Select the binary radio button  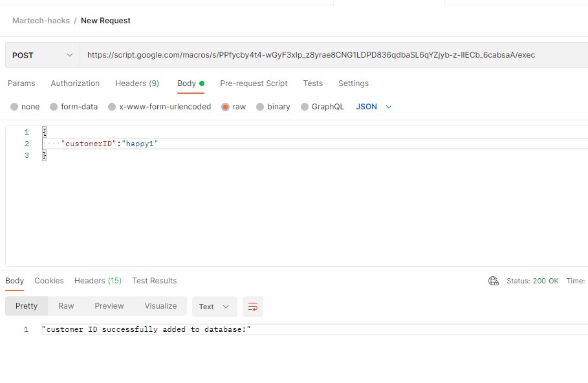(x=260, y=107)
